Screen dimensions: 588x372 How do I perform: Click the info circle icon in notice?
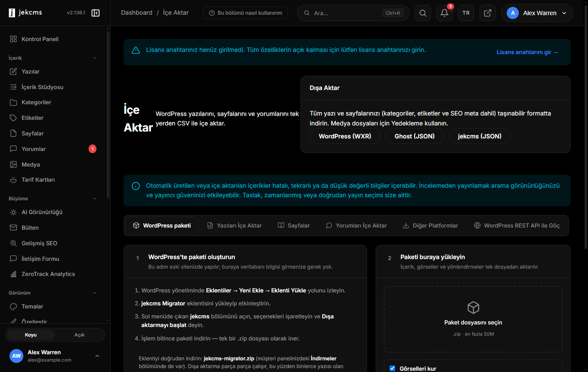(x=136, y=186)
